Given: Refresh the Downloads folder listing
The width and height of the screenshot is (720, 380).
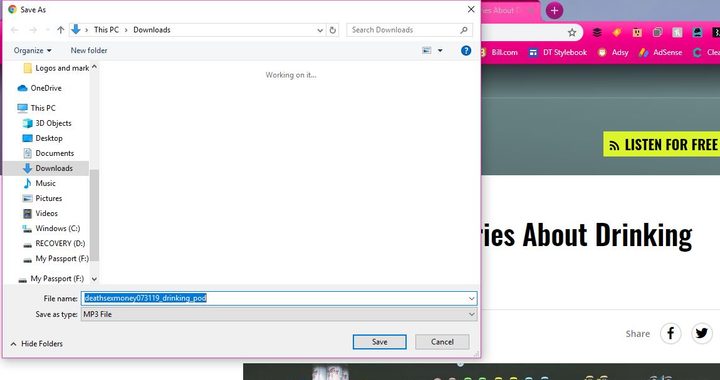Looking at the screenshot, I should click(333, 30).
